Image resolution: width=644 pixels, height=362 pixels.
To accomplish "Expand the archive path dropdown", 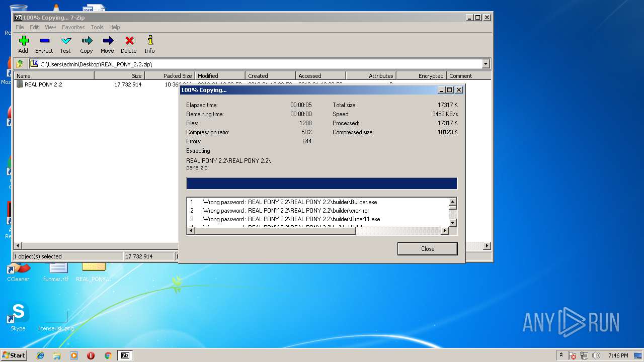I will 486,64.
